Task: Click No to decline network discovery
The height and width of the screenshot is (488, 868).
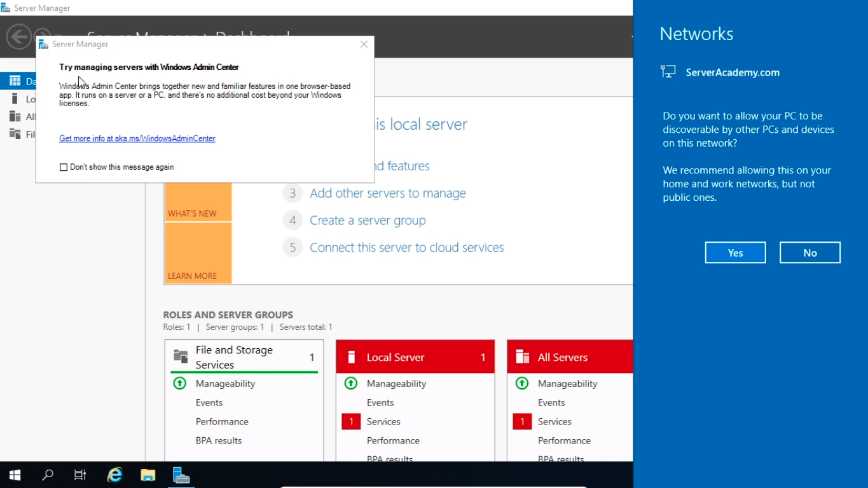Action: (809, 252)
